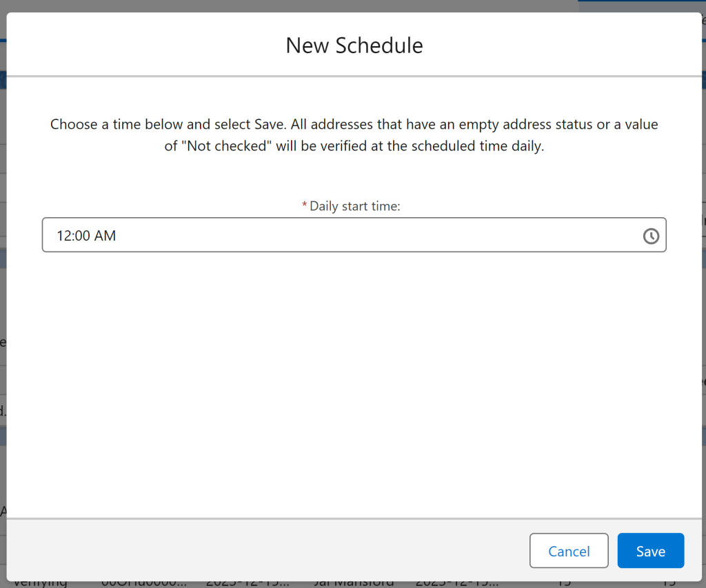Click the Verifying status cell behind dialog
This screenshot has height=588, width=706.
40,583
